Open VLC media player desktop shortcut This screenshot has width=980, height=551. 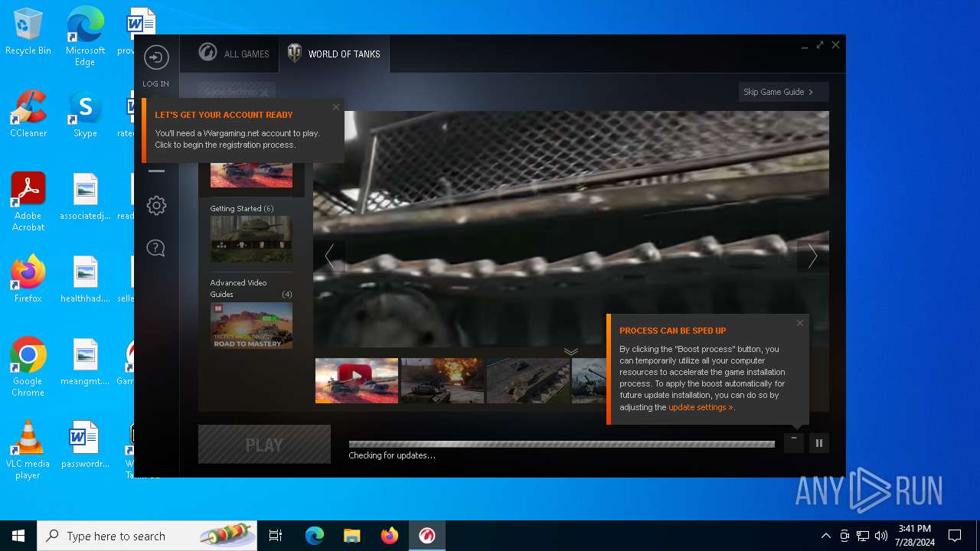tap(28, 450)
